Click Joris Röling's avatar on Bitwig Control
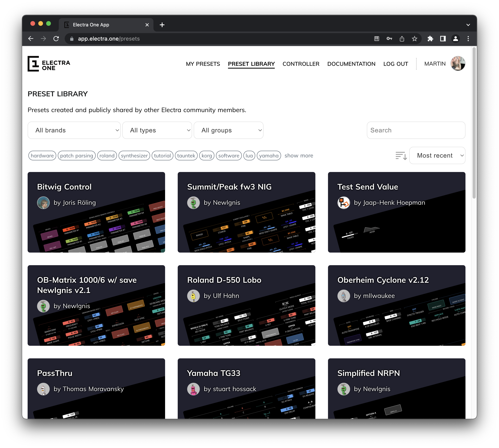 [x=43, y=203]
